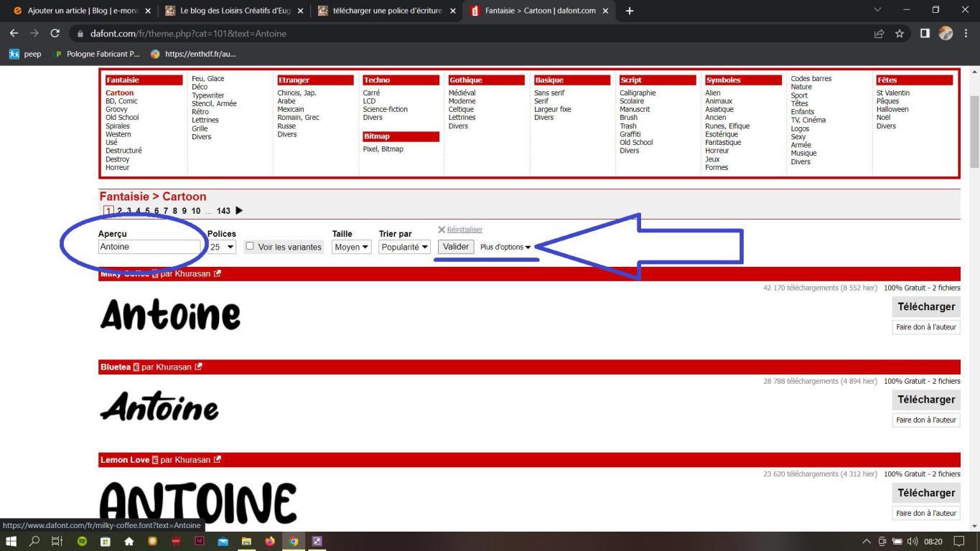
Task: Open Adobe InDesign from the taskbar
Action: tap(200, 542)
